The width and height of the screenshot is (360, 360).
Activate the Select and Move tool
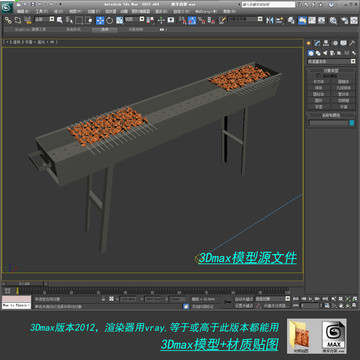point(100,20)
